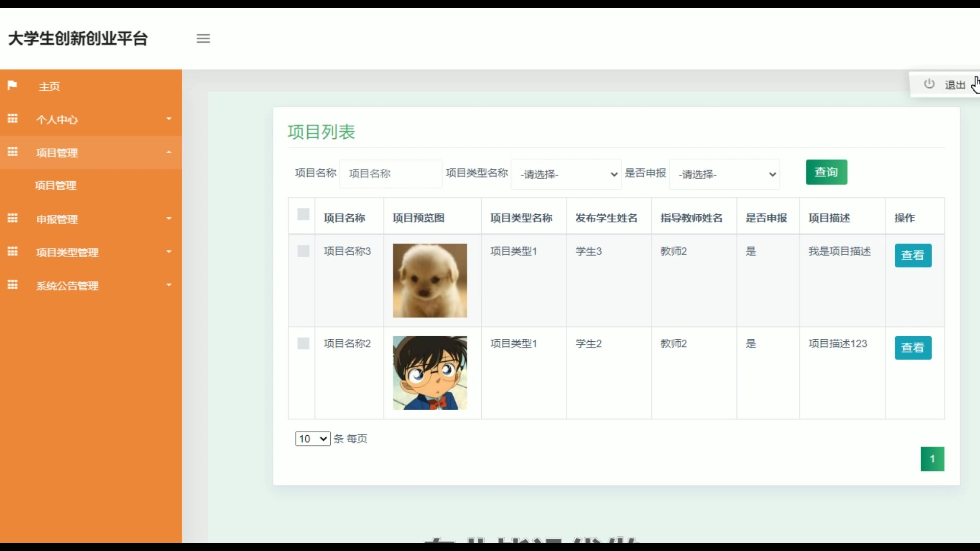This screenshot has height=551, width=980.
Task: Click the puppy preview thumbnail
Action: (430, 281)
